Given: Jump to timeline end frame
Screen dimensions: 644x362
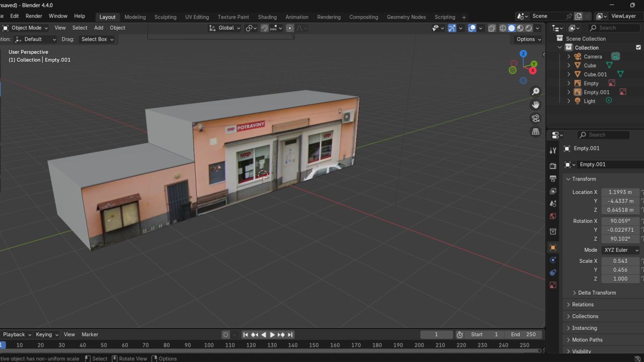Looking at the screenshot, I should (290, 334).
